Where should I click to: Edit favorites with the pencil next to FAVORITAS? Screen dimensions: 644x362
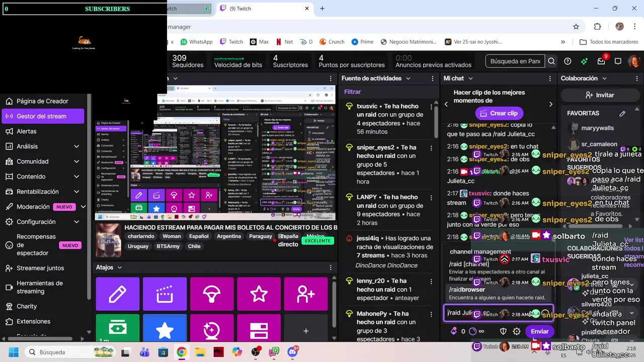click(x=622, y=114)
